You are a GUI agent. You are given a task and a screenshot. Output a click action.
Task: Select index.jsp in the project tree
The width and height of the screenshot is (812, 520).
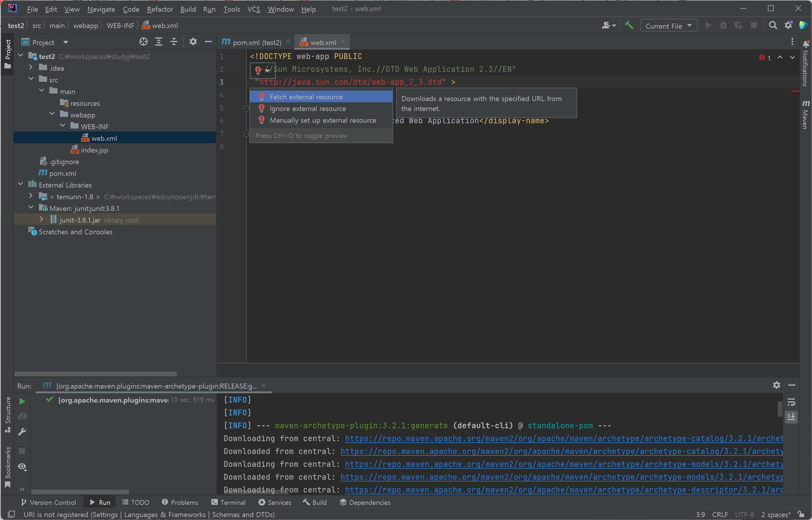(94, 150)
